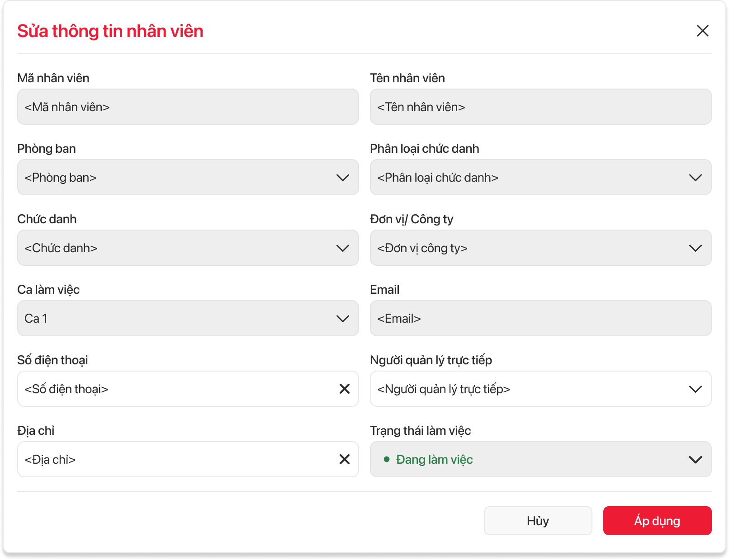The height and width of the screenshot is (560, 729).
Task: Click the Hủy button
Action: (538, 521)
